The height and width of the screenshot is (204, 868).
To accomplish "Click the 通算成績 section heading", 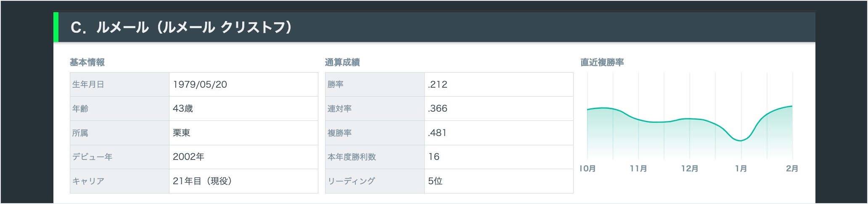I will (342, 63).
